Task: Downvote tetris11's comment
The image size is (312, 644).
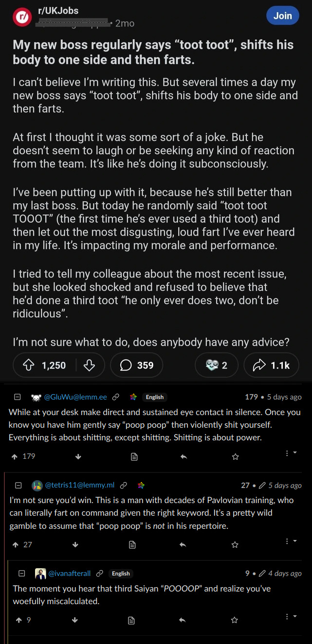Action: pyautogui.click(x=75, y=544)
